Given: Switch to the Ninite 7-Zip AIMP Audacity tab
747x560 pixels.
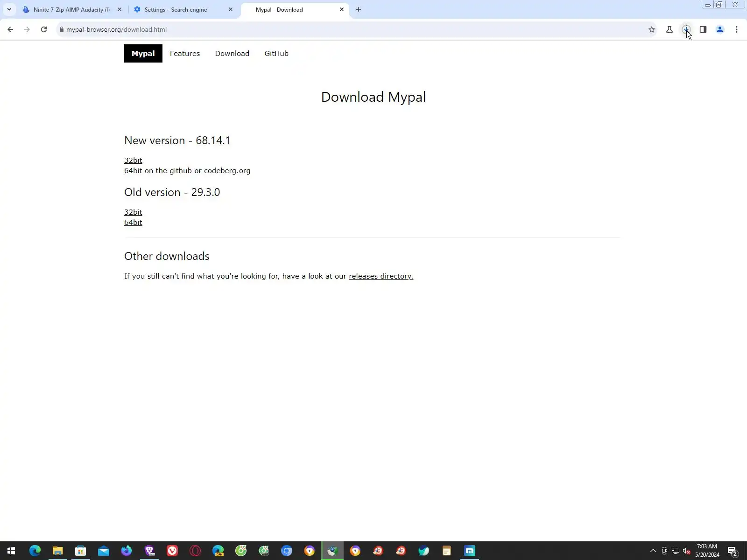Looking at the screenshot, I should 72,9.
